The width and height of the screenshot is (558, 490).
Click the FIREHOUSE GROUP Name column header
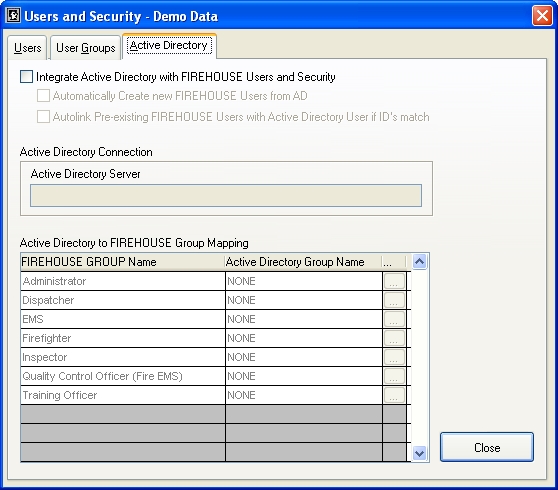coord(123,262)
